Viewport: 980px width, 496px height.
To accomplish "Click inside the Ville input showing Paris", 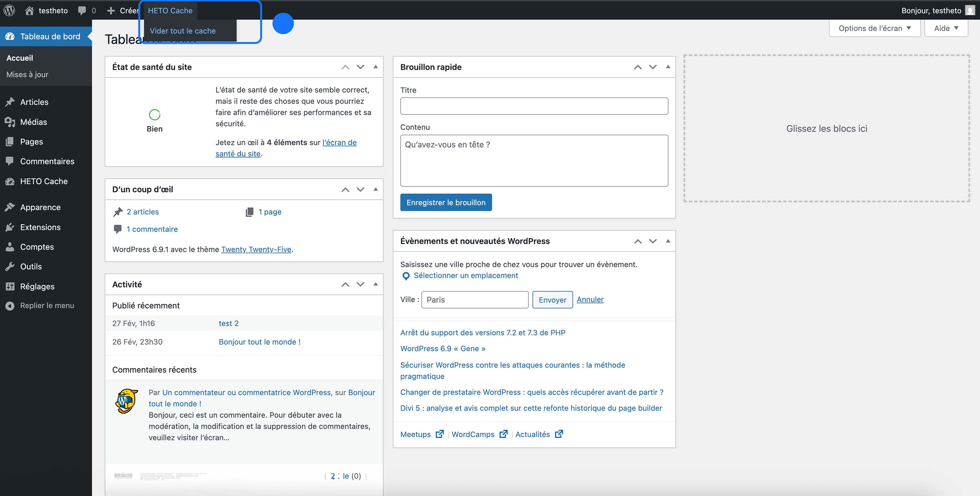I will coord(474,299).
